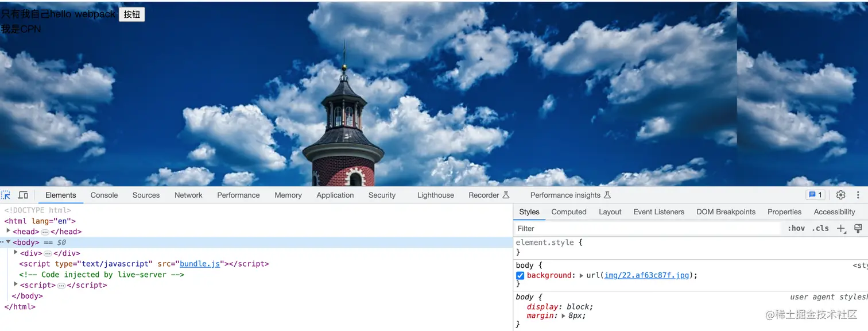Image resolution: width=868 pixels, height=331 pixels.
Task: Switch to the Console tab
Action: pos(104,195)
